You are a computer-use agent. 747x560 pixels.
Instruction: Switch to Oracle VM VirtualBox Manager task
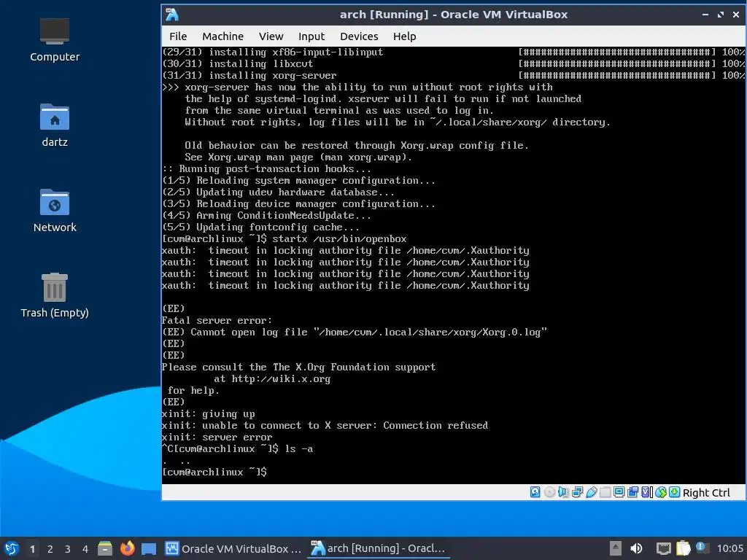click(x=233, y=548)
